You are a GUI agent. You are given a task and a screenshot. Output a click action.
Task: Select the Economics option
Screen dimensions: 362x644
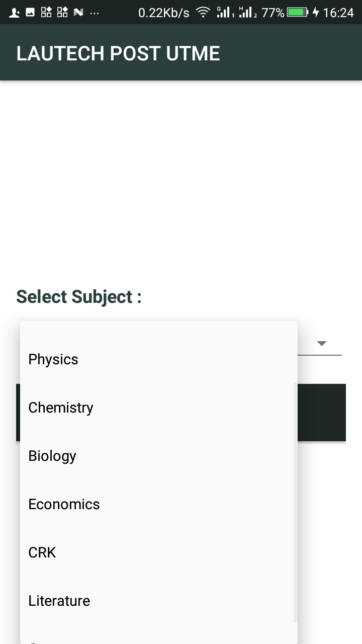[64, 504]
